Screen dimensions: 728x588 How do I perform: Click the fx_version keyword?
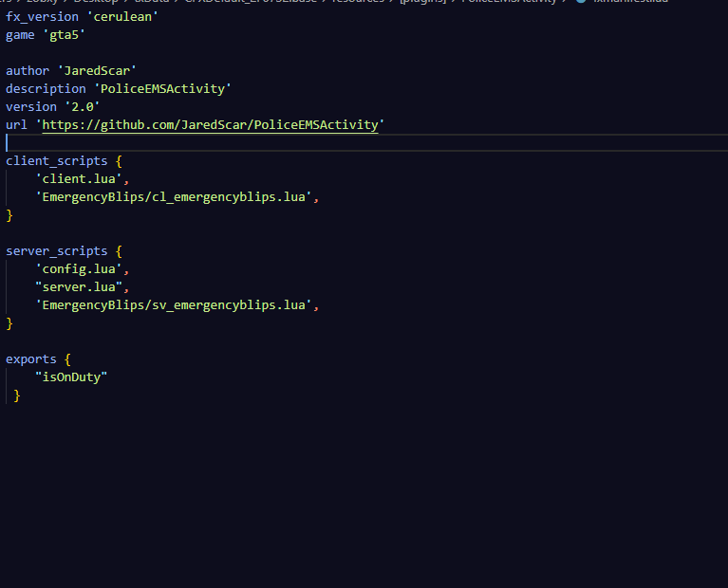click(43, 17)
